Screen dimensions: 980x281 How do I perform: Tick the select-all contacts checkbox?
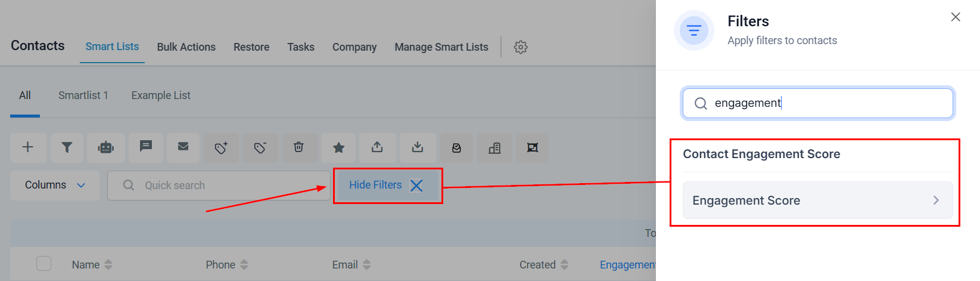pyautogui.click(x=43, y=263)
